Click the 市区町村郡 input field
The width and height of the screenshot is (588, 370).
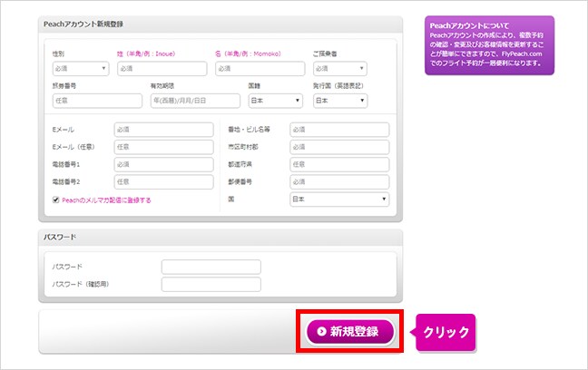click(339, 147)
